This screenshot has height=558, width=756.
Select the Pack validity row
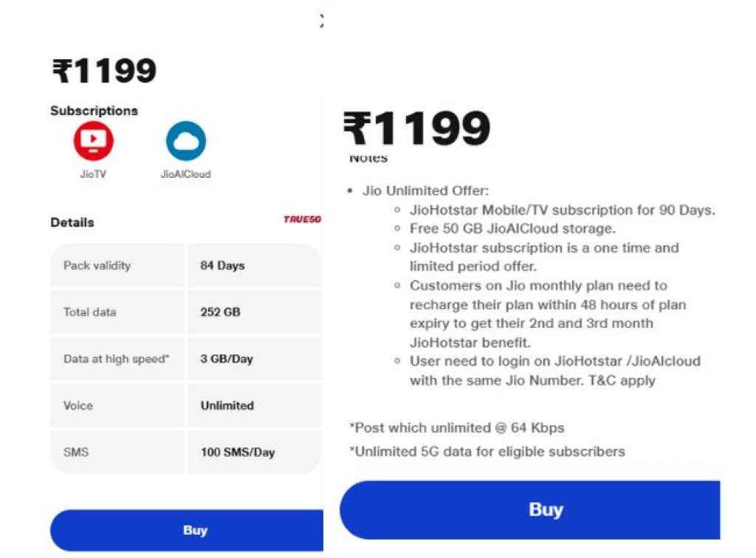(x=185, y=265)
